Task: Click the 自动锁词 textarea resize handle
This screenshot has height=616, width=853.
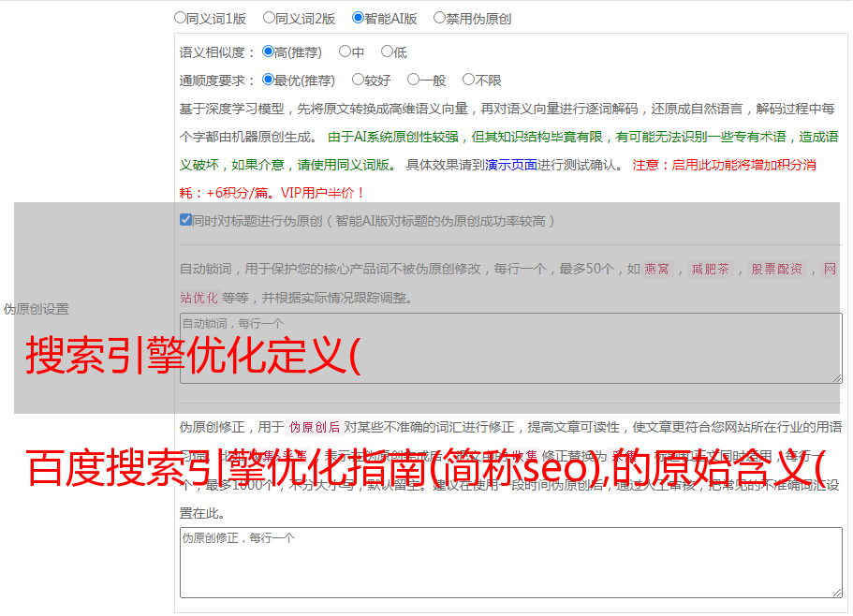Action: coord(837,378)
